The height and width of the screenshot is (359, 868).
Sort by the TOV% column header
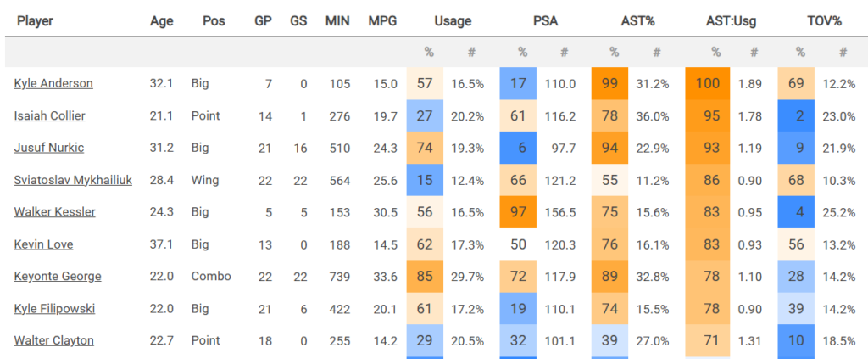[823, 21]
